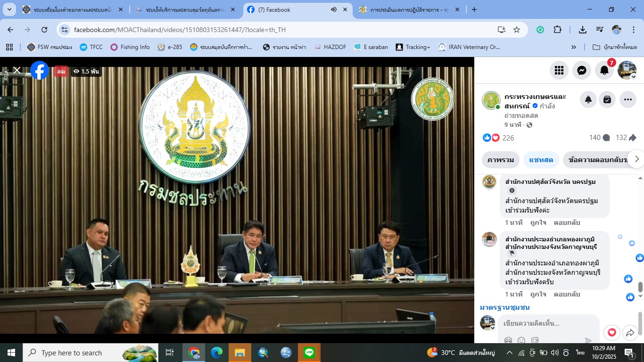Viewport: 644px width, 362px height.
Task: Expand the account profile dropdown arrow
Action: [634, 76]
